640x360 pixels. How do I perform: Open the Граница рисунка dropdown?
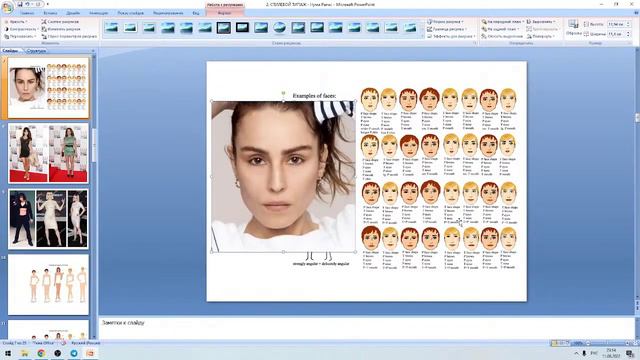click(x=447, y=29)
